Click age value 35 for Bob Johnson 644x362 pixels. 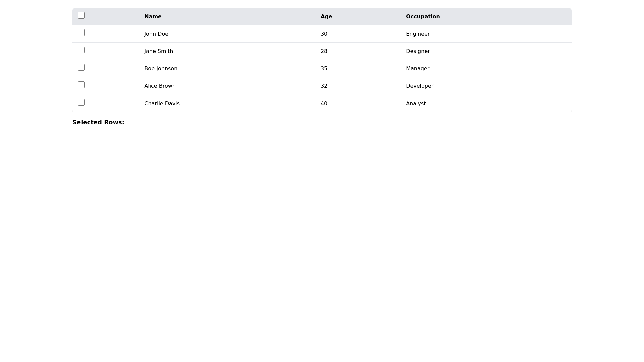tap(324, 68)
